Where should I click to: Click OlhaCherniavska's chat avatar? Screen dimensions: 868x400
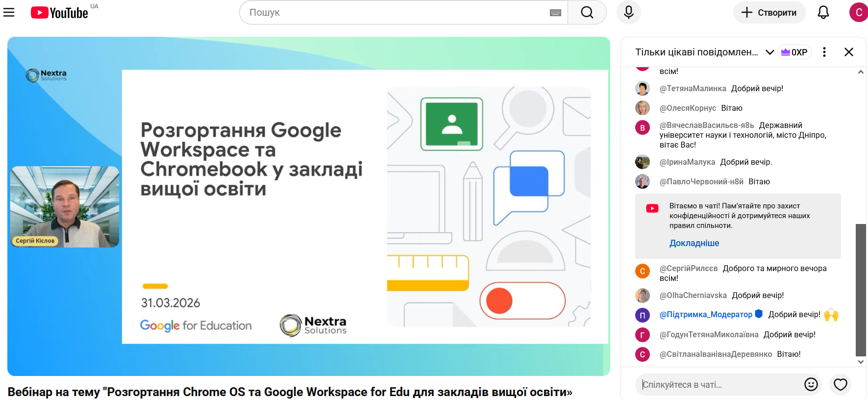point(643,296)
